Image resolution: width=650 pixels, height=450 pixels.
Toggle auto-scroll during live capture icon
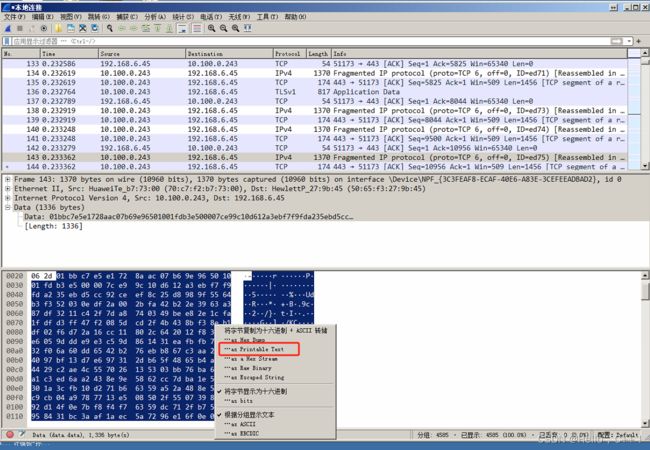182,28
